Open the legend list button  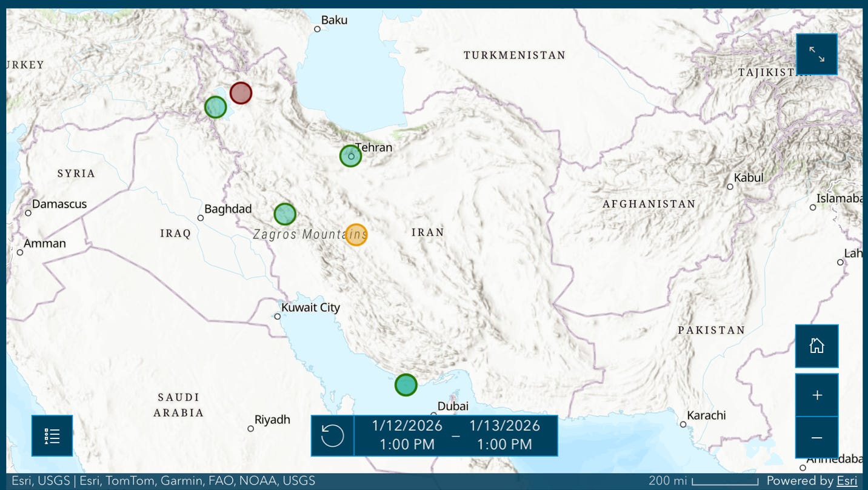pos(52,435)
